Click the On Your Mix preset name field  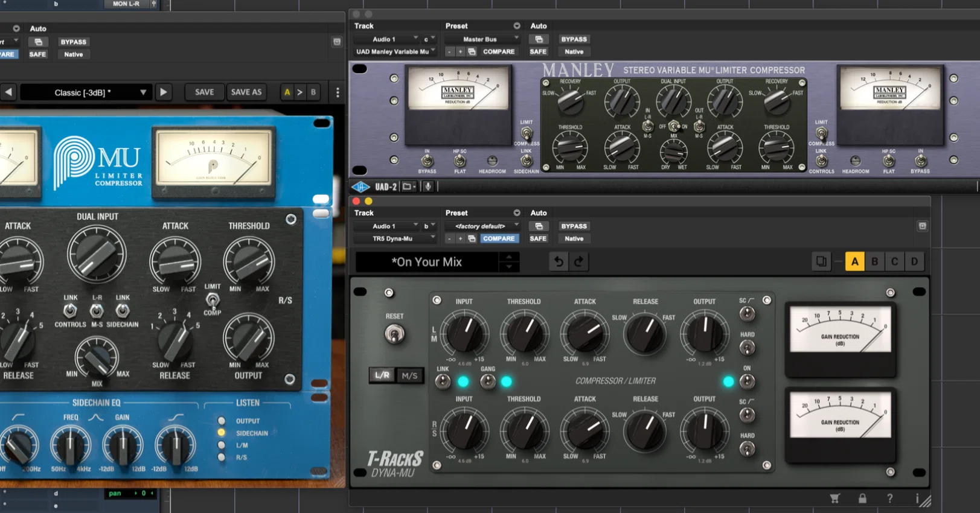427,262
